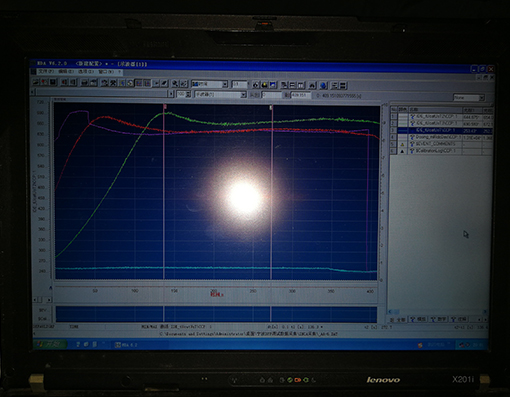Open the Windows Start button

(x=51, y=344)
